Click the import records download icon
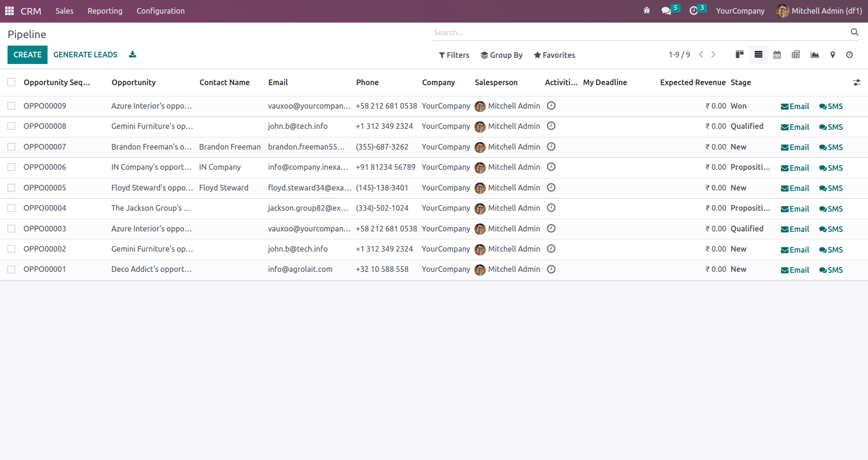This screenshot has height=460, width=868. (133, 55)
